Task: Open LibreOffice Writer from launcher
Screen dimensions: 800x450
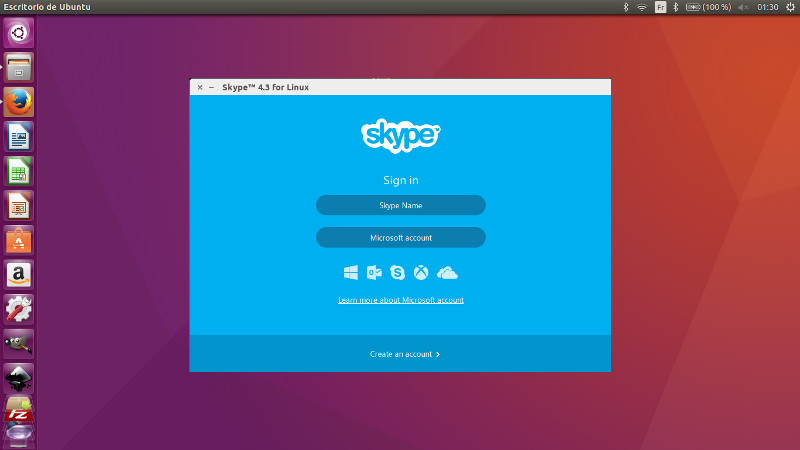Action: (19, 137)
